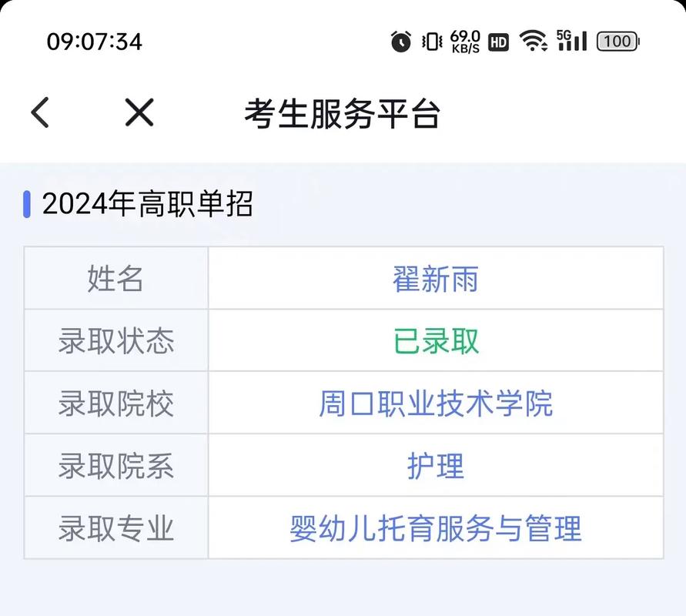Tap the 考生服务平台 title
686x616 pixels.
click(x=342, y=112)
